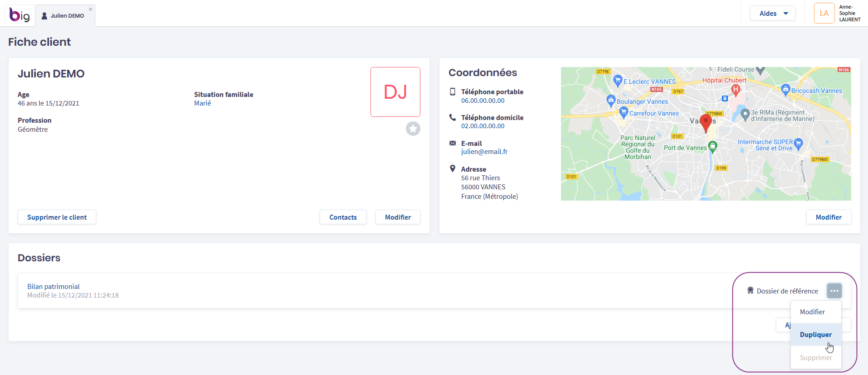The height and width of the screenshot is (375, 868).
Task: Select the Bricocash Vannes map pin
Action: pyautogui.click(x=786, y=89)
